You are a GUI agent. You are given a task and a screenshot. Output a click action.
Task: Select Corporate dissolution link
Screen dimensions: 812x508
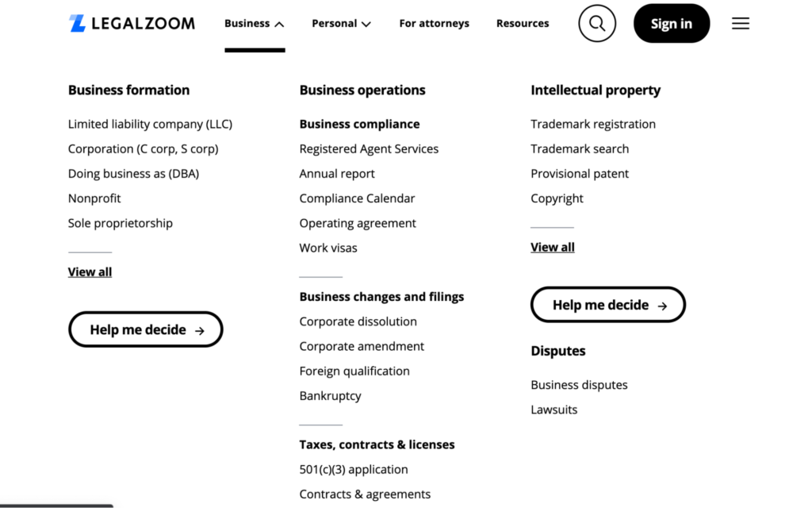point(358,321)
